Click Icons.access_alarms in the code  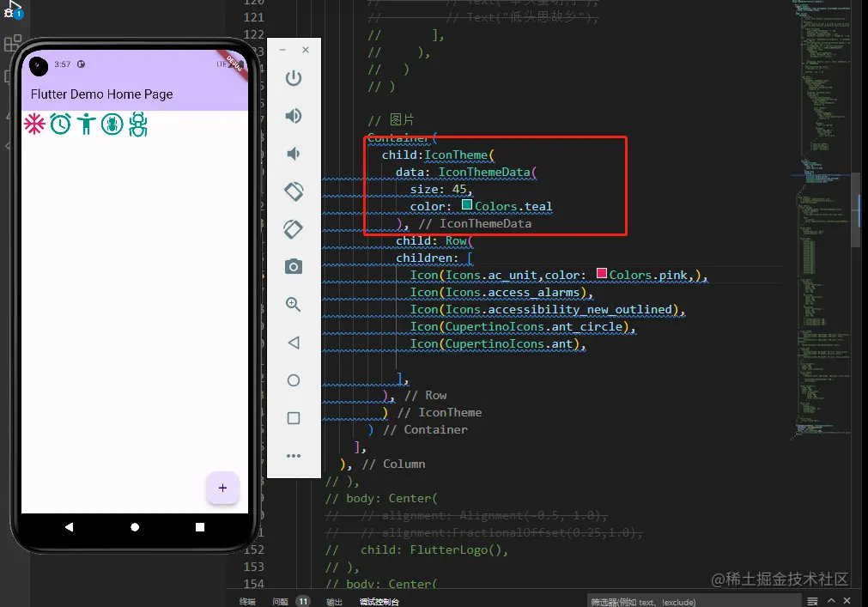click(513, 292)
